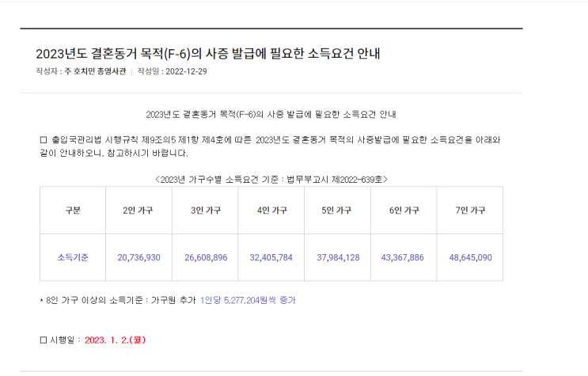Click the income value 37,984,128
Image resolution: width=588 pixels, height=376 pixels.
(x=338, y=257)
